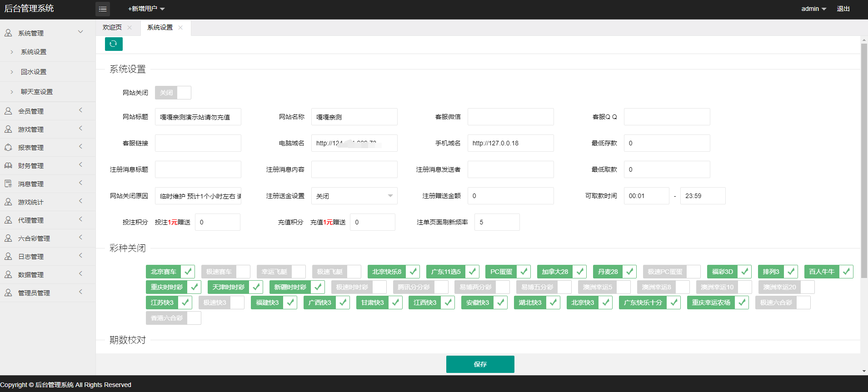Viewport: 868px width, 392px height.
Task: Enable the 极速赛车 lottery checkbox
Action: [243, 272]
